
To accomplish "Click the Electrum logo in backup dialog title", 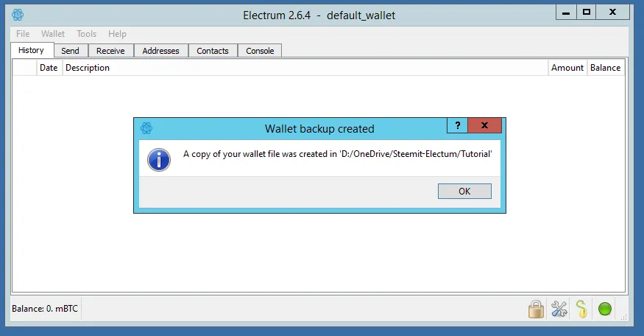I will point(146,128).
